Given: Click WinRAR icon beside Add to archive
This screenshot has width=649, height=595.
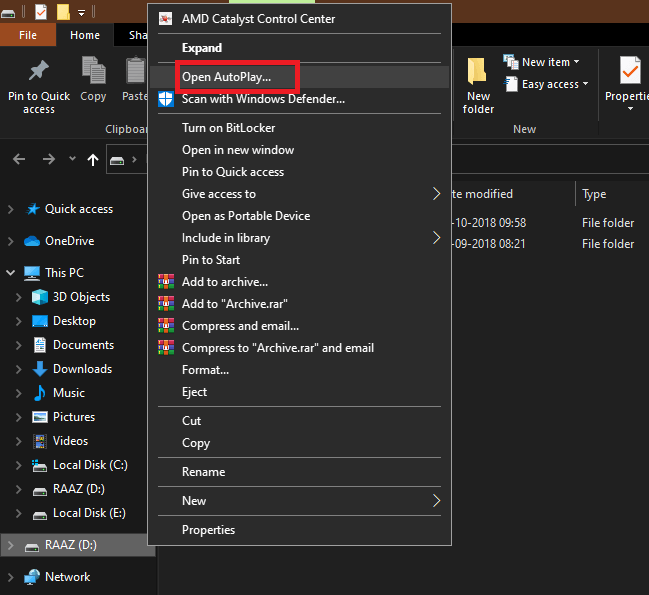Looking at the screenshot, I should [166, 281].
